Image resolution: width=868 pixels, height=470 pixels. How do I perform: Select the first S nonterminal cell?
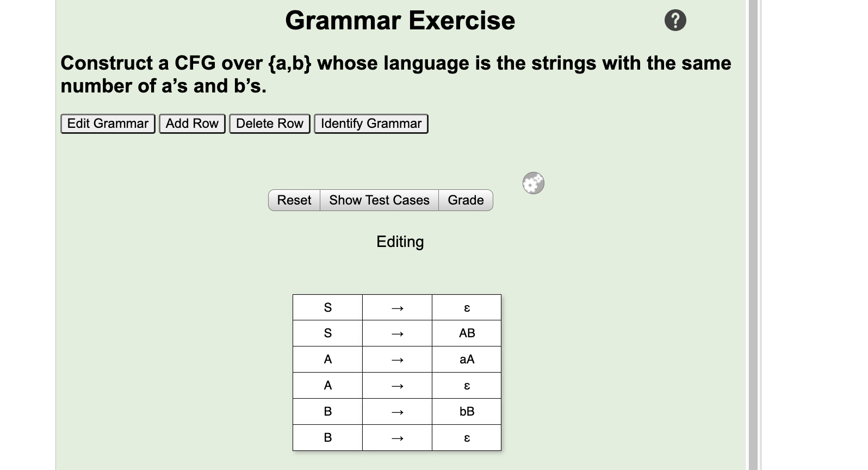point(327,307)
